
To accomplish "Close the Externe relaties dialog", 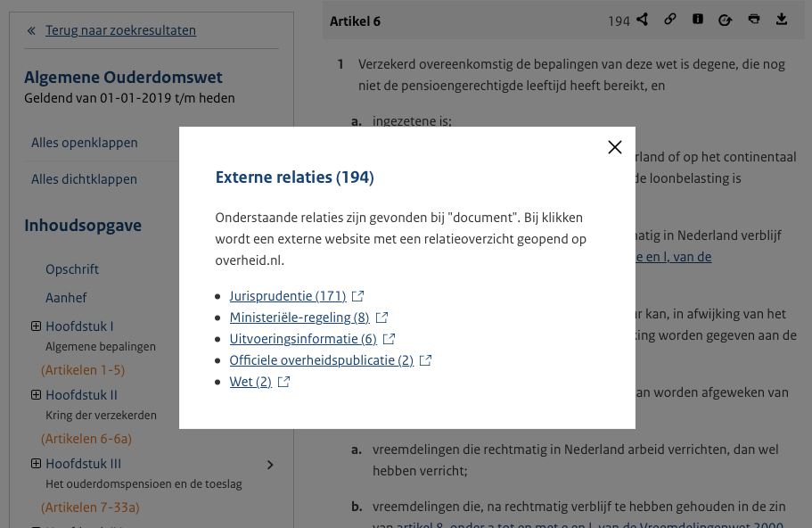I will coord(614,147).
